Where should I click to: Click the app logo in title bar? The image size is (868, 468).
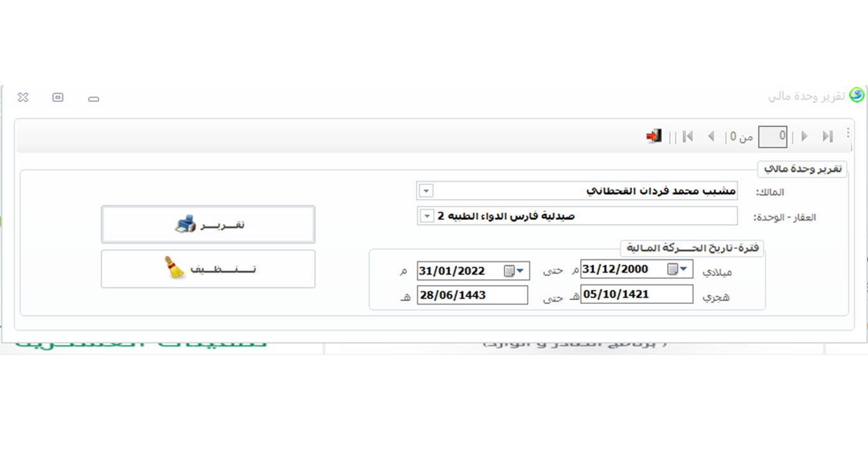[857, 95]
